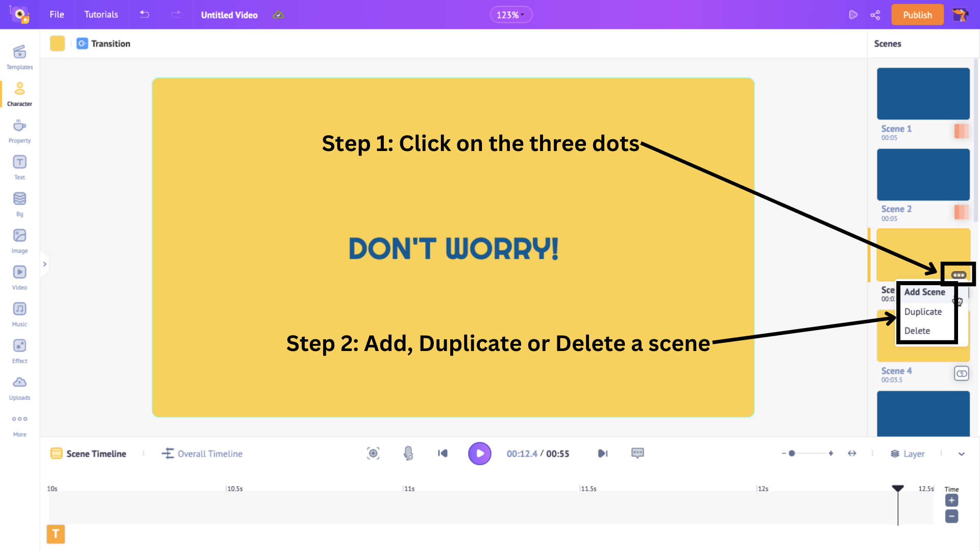Expand the Layer dropdown in timeline
This screenshot has height=551, width=980.
pos(962,453)
